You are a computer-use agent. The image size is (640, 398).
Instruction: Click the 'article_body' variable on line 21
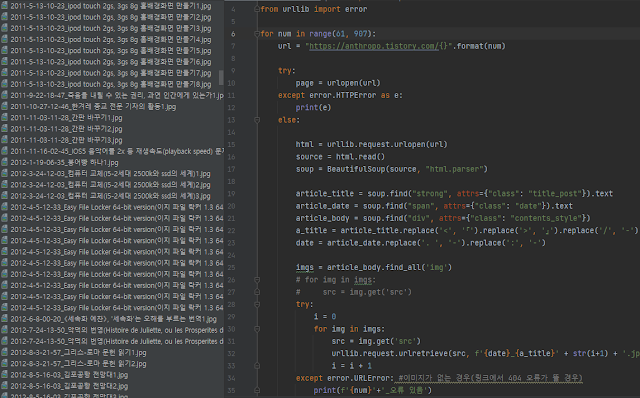tap(322, 218)
